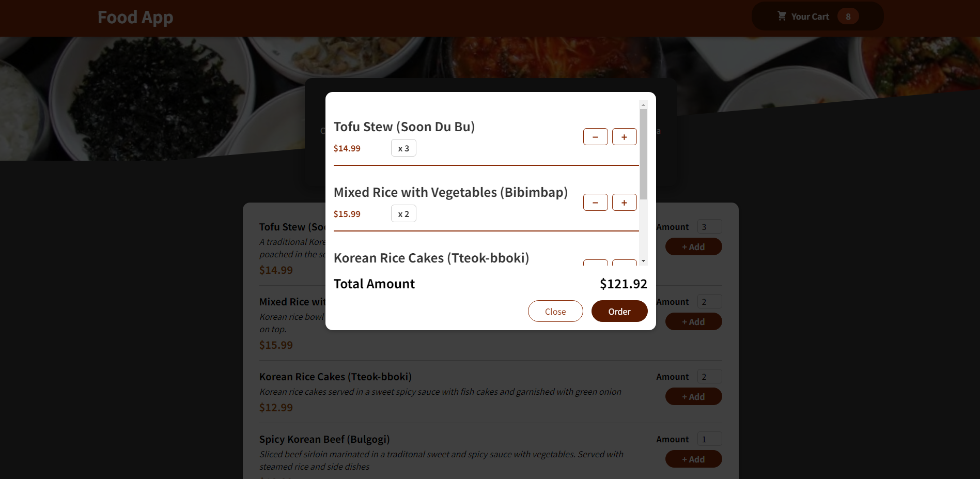This screenshot has height=479, width=980.
Task: Click the 'x 2' badge beside Bibimbap price
Action: click(403, 213)
